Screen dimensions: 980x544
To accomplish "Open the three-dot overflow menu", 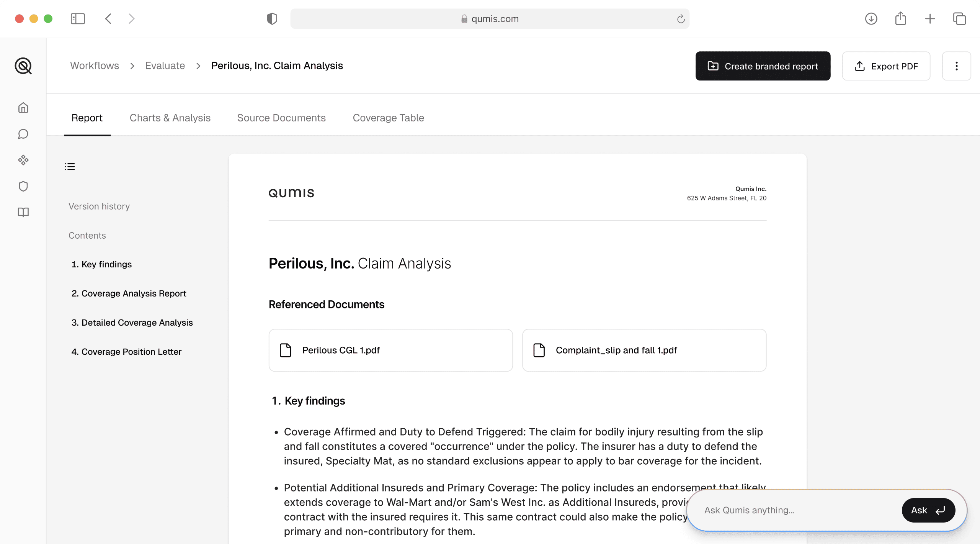I will pos(956,66).
